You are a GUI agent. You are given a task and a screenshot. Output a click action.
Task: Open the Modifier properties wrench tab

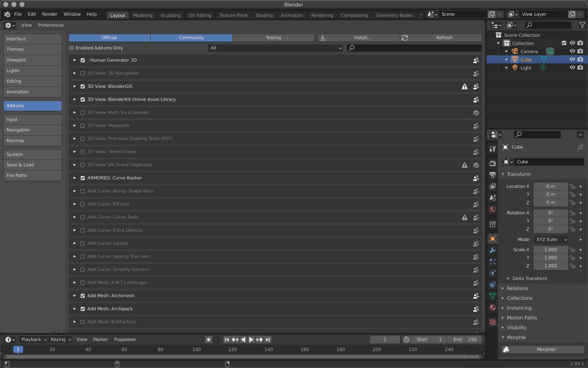[493, 250]
